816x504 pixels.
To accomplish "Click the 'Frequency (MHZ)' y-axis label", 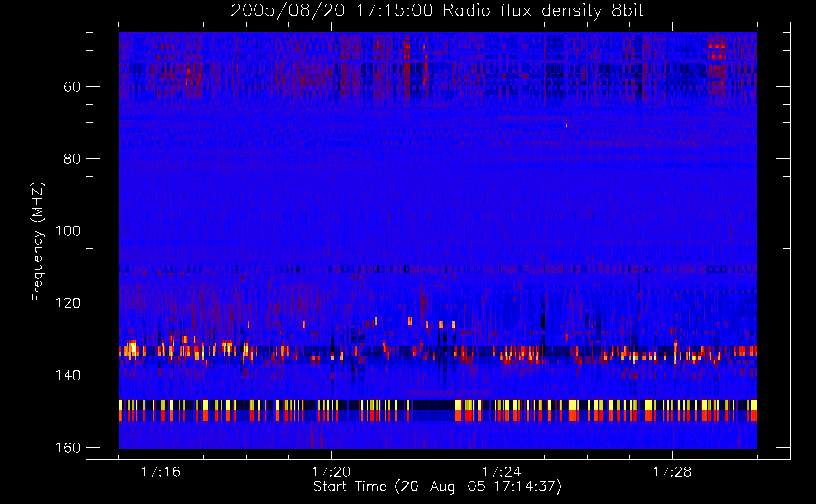I will tap(38, 242).
